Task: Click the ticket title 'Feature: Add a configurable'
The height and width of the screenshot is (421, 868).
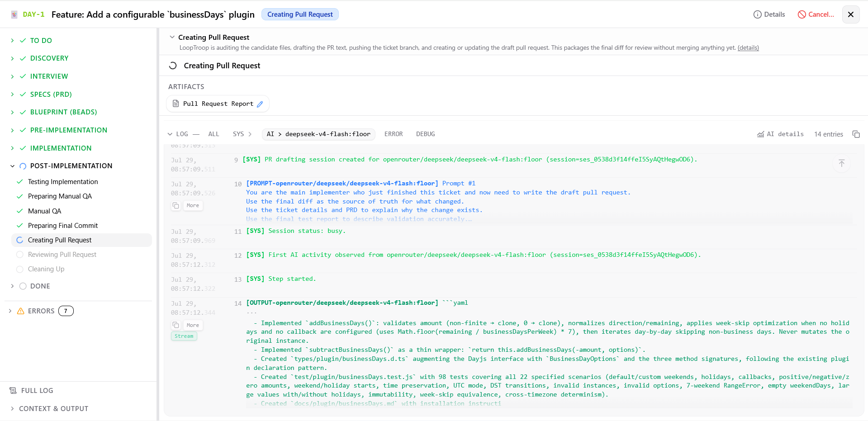Action: coord(153,14)
